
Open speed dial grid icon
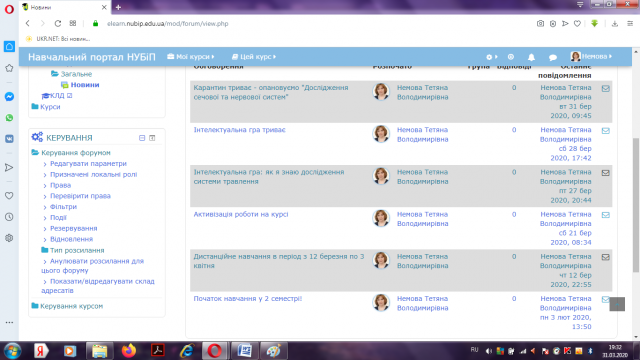(73, 24)
